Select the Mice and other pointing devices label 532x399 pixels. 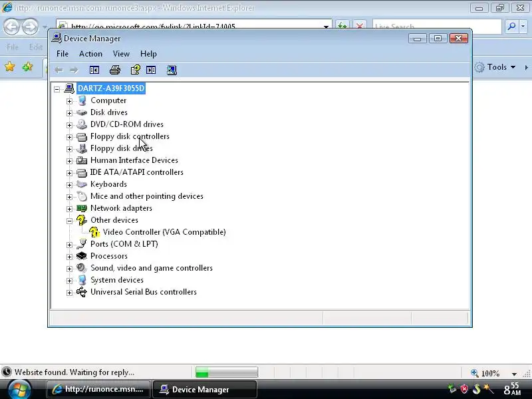tap(147, 196)
